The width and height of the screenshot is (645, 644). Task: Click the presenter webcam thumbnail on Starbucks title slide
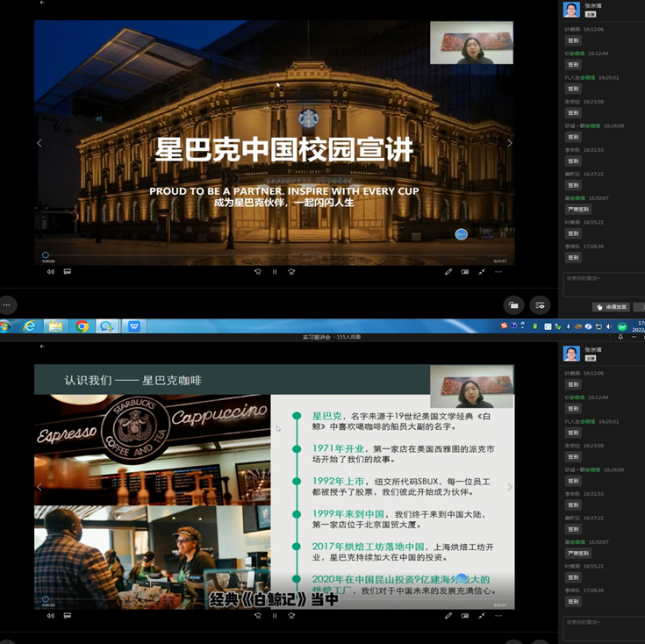pyautogui.click(x=471, y=43)
